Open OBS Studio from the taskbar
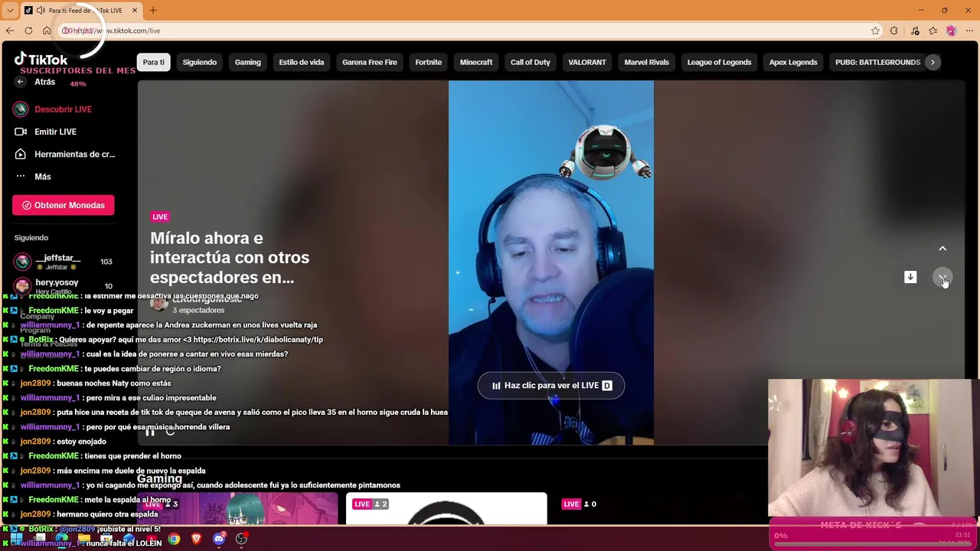 click(x=241, y=539)
